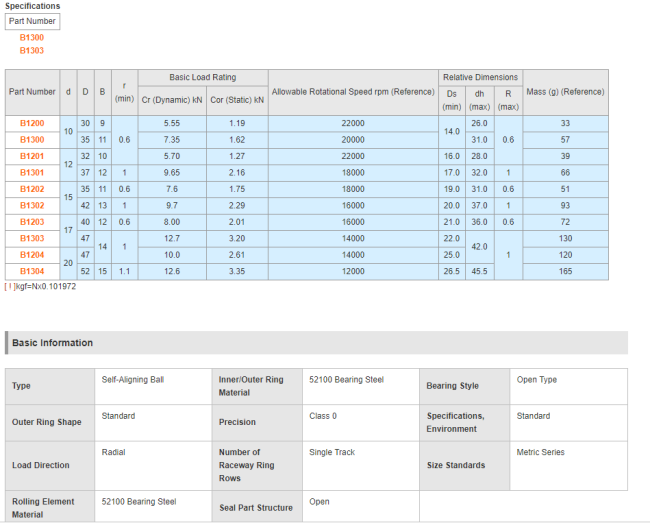Click the Allowable Rotational Speed column header
This screenshot has height=523, width=650.
pyautogui.click(x=353, y=92)
